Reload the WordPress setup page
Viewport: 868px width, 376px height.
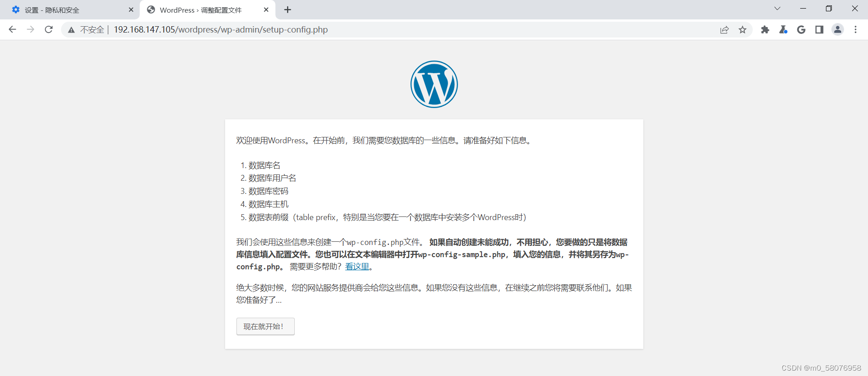49,29
